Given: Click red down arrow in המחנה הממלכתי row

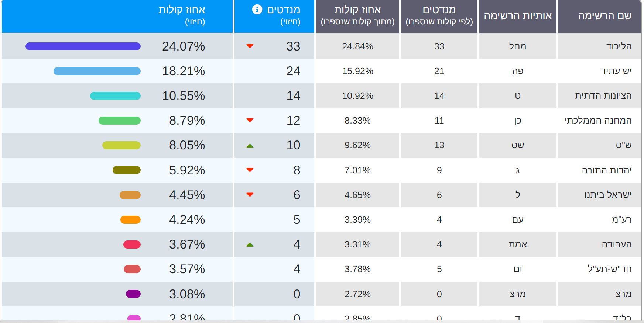Looking at the screenshot, I should coord(250,120).
